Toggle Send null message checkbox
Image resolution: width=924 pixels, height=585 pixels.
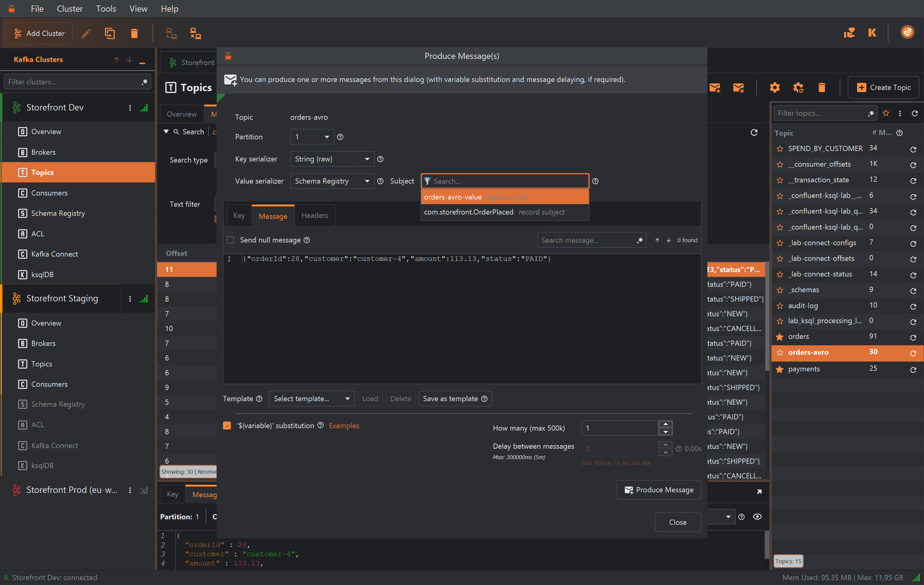click(231, 240)
